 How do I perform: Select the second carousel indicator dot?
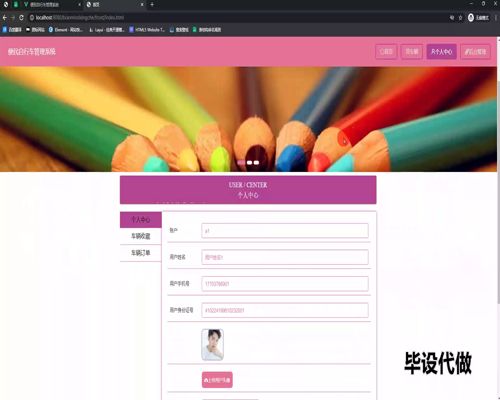(249, 162)
